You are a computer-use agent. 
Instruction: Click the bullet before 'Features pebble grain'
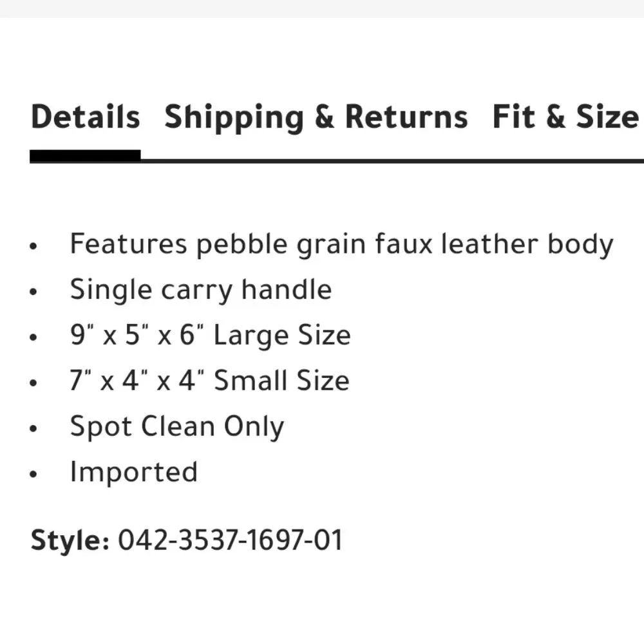[x=33, y=246]
